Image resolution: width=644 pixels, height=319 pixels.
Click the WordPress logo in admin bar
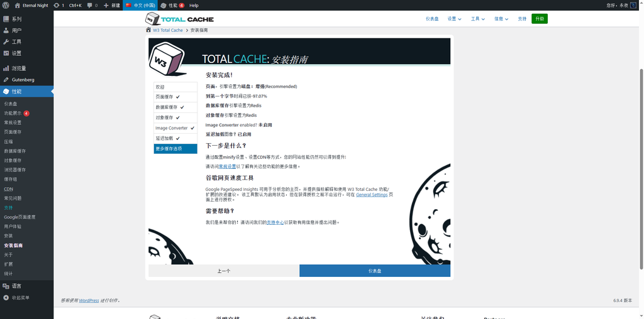pos(6,5)
